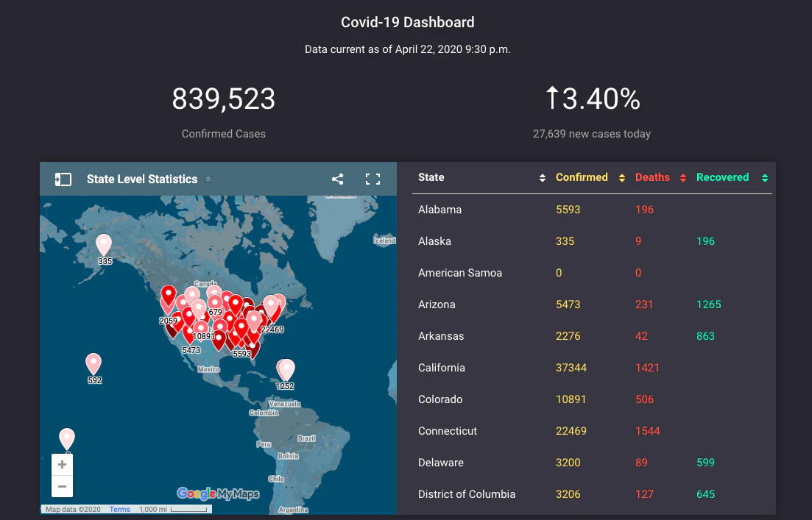The width and height of the screenshot is (812, 520).
Task: Select the Arkansas row name
Action: (x=441, y=336)
